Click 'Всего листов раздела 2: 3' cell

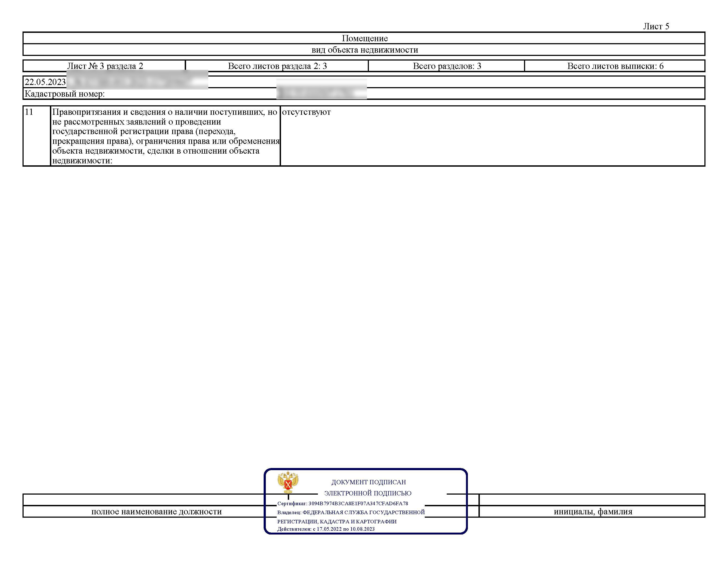coord(277,66)
